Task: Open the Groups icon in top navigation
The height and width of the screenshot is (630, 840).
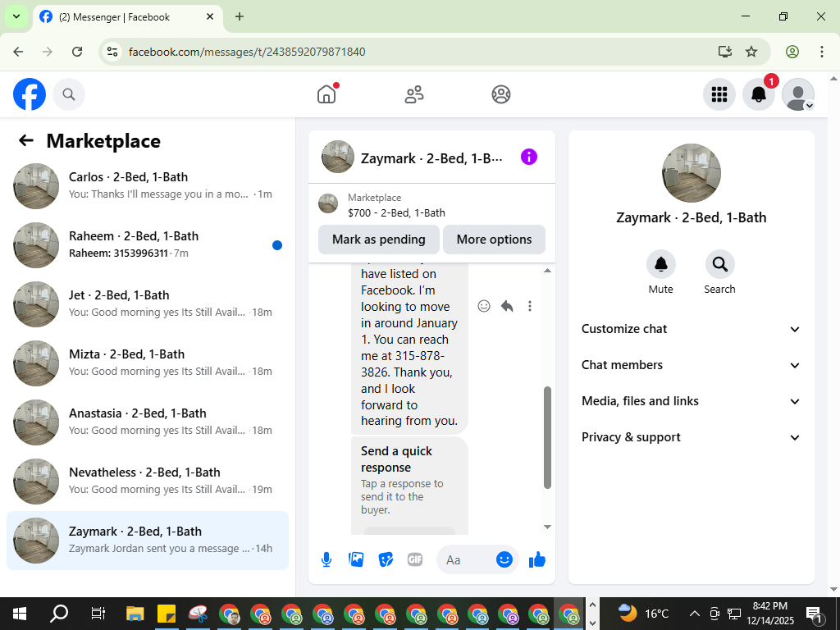Action: [x=501, y=94]
